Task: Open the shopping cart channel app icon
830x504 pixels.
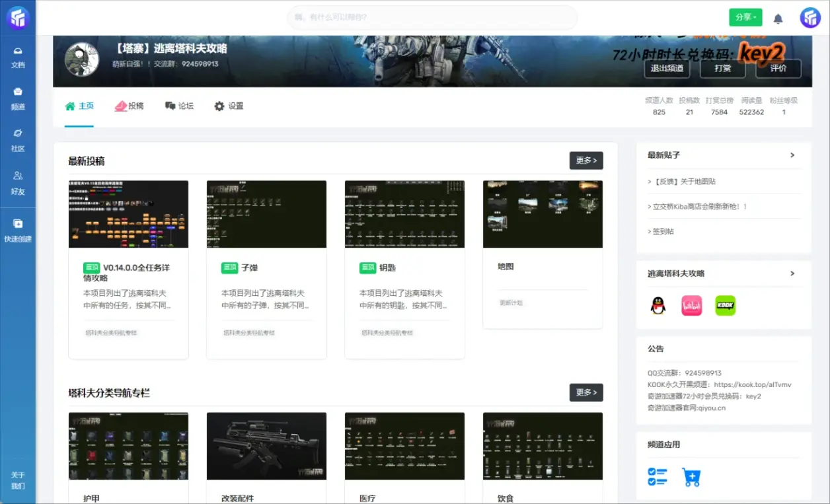Action: 691,478
